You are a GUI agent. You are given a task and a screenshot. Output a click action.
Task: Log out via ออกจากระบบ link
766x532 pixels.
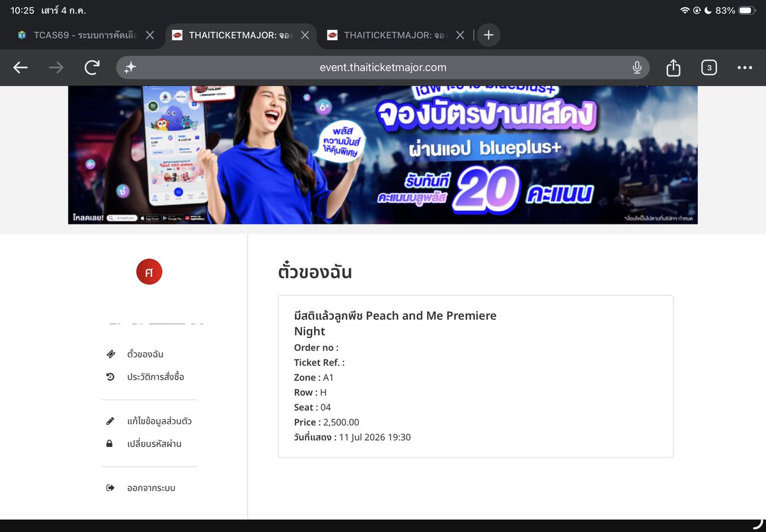(x=151, y=488)
